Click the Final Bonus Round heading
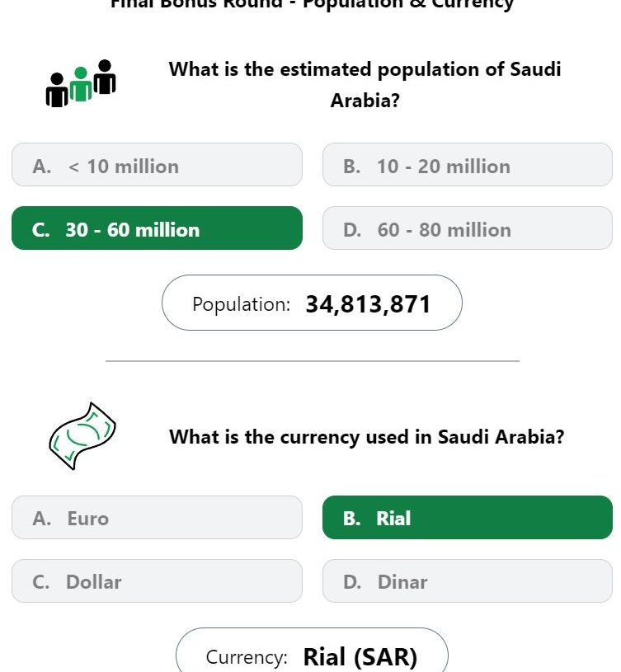The width and height of the screenshot is (621, 672). [x=312, y=5]
